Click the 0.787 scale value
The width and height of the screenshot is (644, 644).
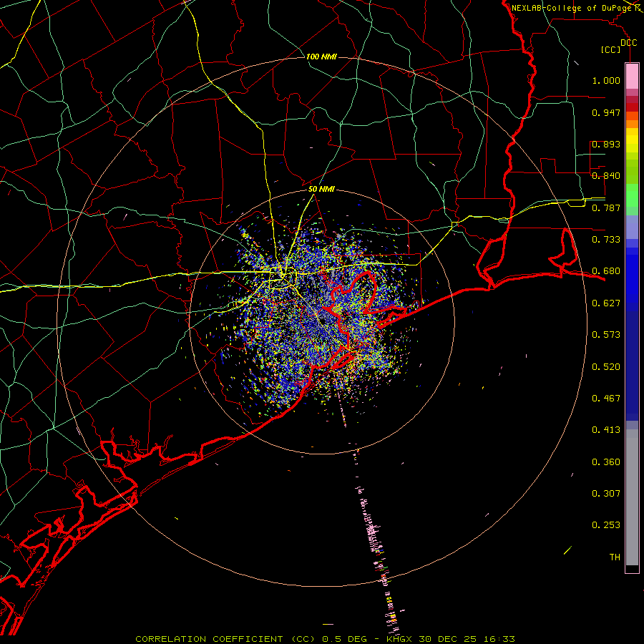pos(606,208)
